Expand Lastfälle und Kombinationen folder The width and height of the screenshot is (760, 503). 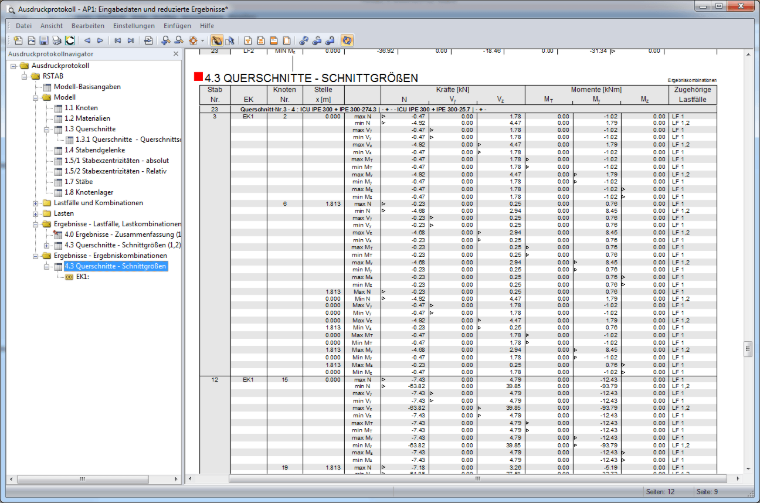[x=35, y=203]
